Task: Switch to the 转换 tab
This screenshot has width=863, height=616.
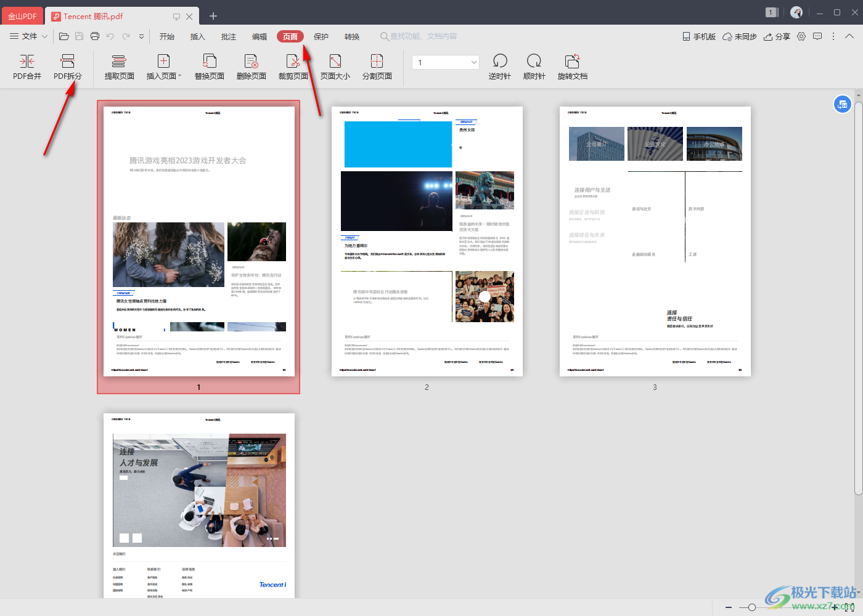Action: 352,36
